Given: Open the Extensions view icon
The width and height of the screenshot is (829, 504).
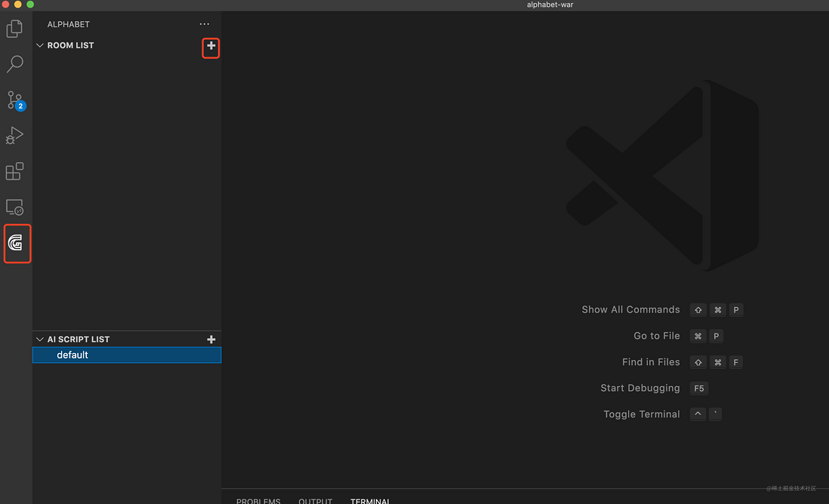Looking at the screenshot, I should pos(15,171).
